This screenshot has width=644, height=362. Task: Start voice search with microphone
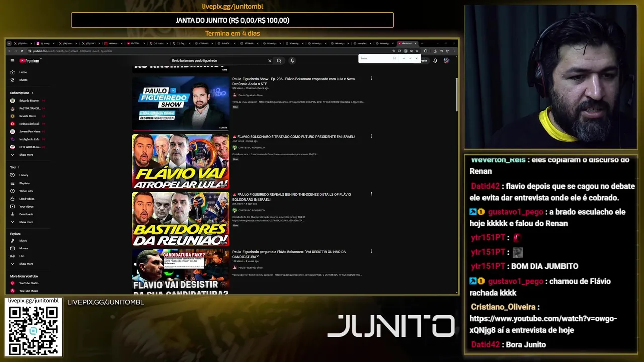(x=292, y=61)
